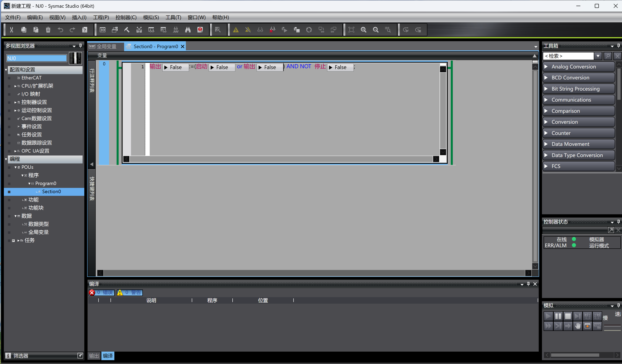This screenshot has height=364, width=622.
Task: Click the trash delete toolbar icon
Action: click(x=48, y=30)
